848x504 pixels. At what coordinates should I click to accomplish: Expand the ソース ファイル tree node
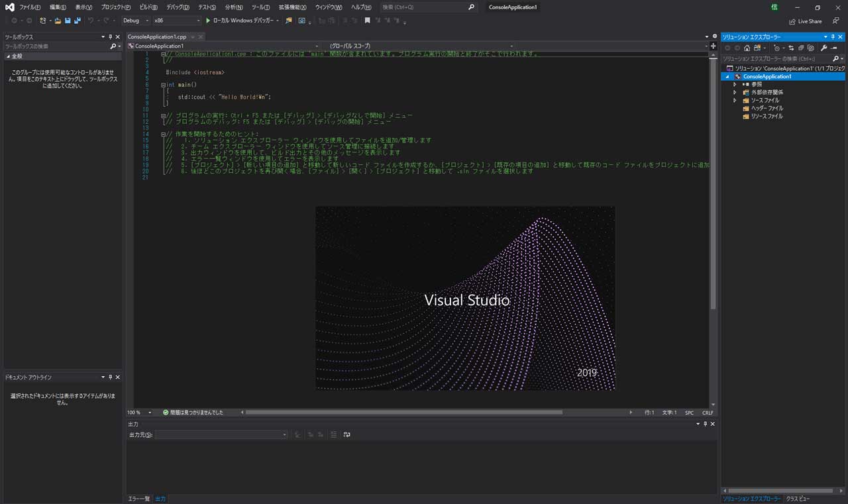[x=735, y=100]
